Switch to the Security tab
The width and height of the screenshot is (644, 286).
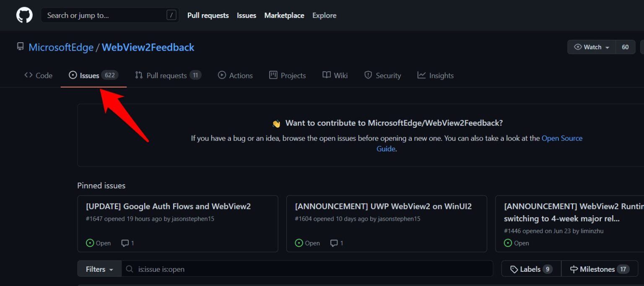coord(382,75)
